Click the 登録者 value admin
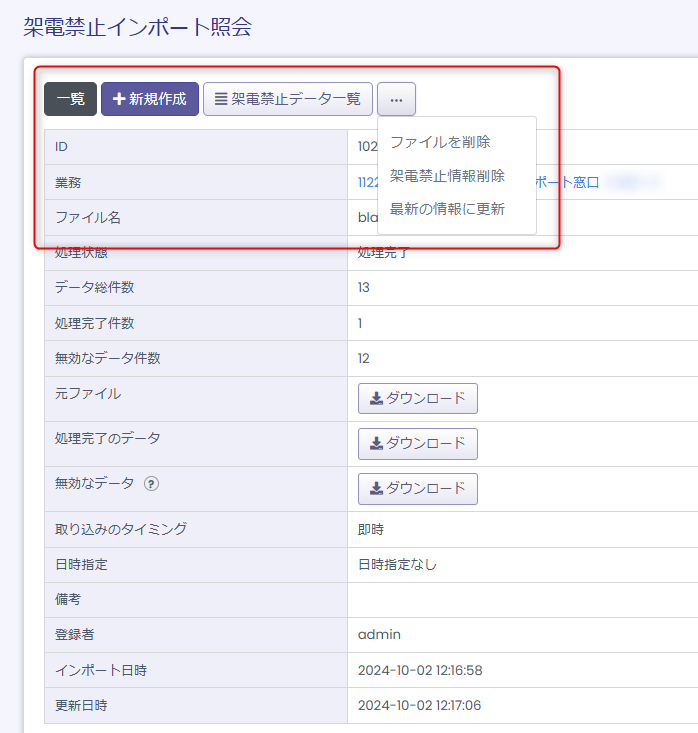Screen dimensions: 698x733 379,634
